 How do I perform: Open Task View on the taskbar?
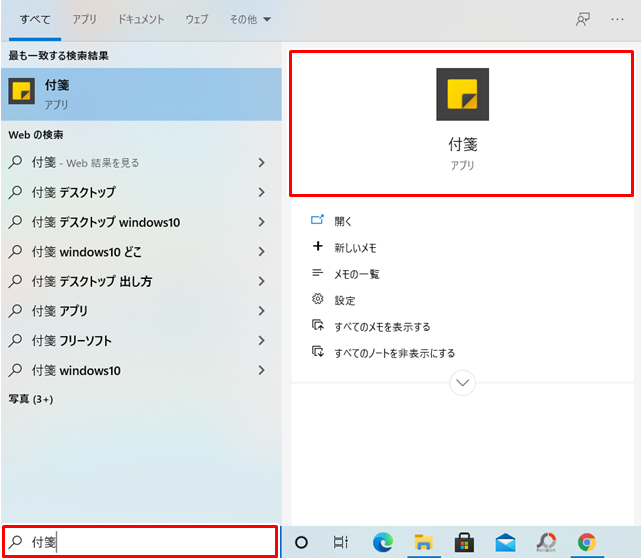point(341,542)
